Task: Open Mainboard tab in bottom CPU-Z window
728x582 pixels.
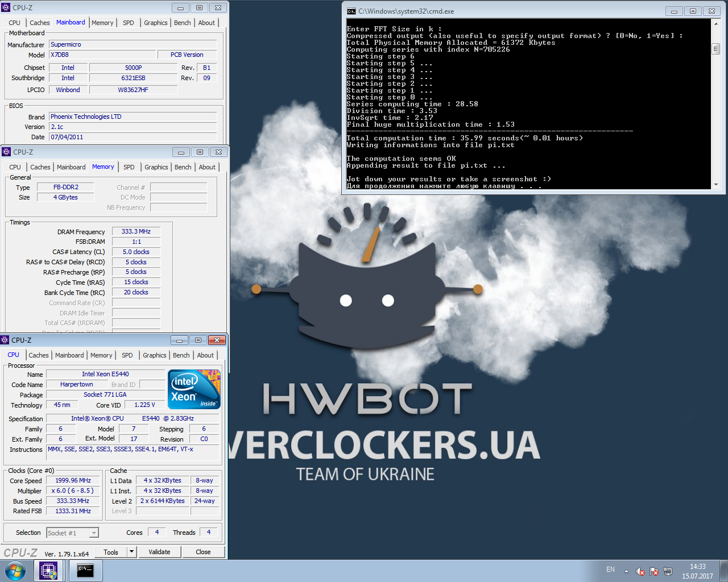Action: 69,355
